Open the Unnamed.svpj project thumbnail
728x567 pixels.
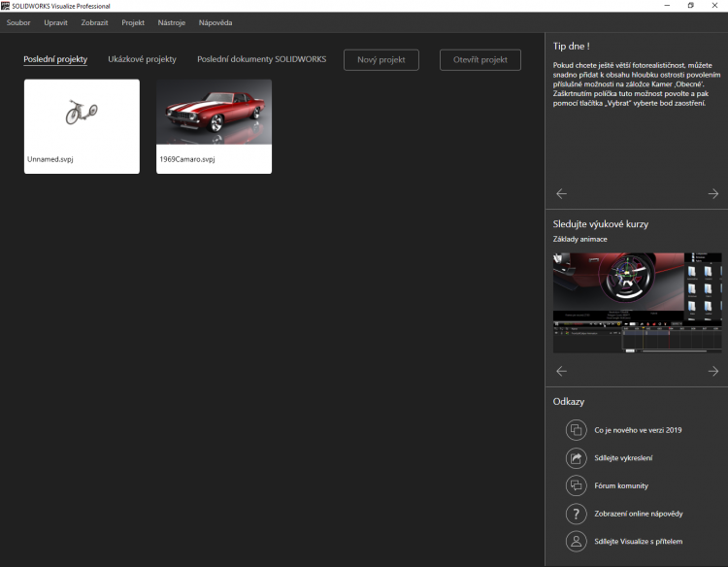(x=82, y=126)
